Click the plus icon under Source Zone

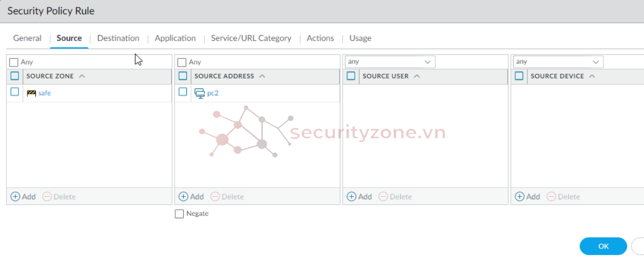[15, 197]
